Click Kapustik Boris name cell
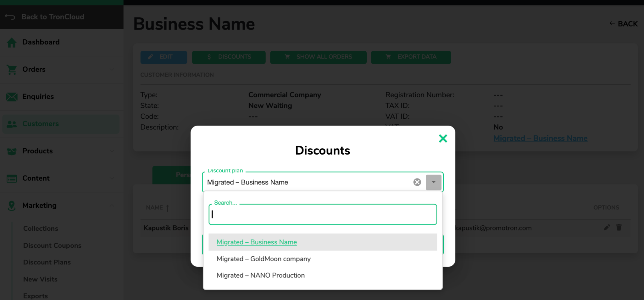The image size is (644, 300). 166,228
